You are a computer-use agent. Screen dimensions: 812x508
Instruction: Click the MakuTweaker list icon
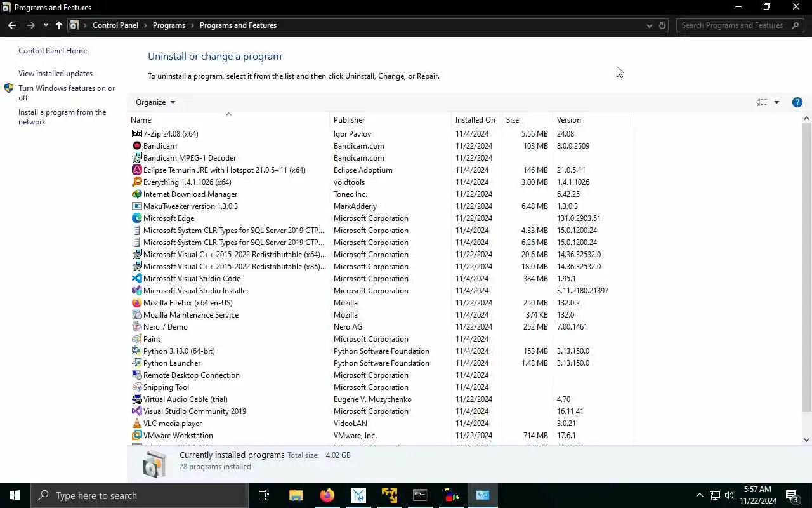(x=136, y=206)
